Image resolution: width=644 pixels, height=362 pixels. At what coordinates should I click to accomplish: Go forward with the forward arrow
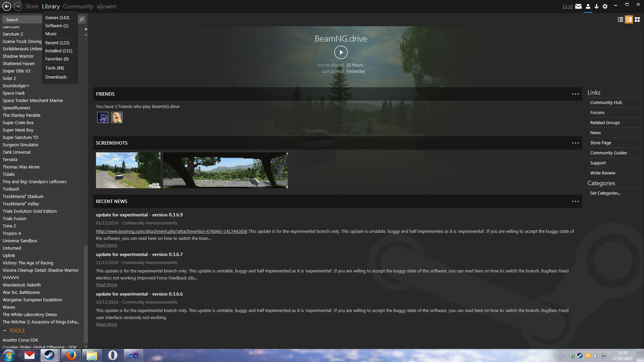point(18,6)
